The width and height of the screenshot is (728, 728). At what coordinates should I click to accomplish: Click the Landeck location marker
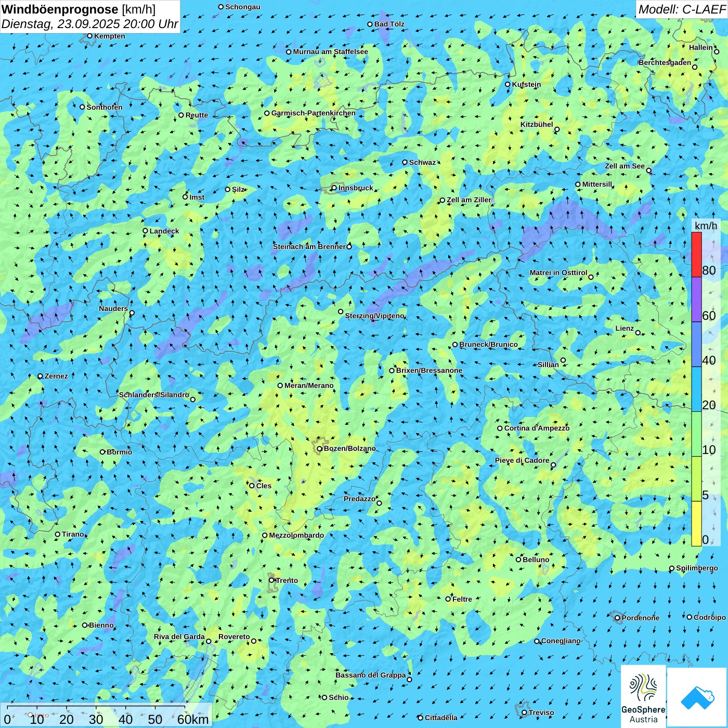point(145,231)
